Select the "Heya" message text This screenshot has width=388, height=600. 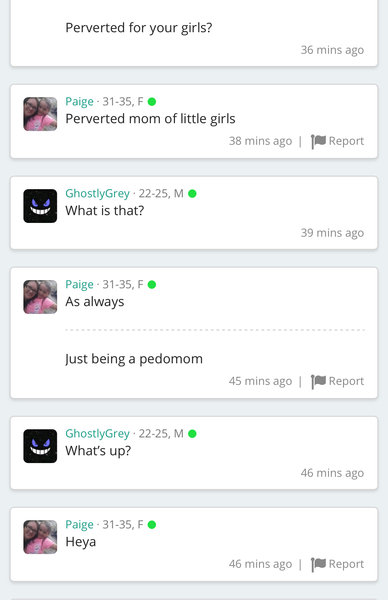pyautogui.click(x=80, y=542)
